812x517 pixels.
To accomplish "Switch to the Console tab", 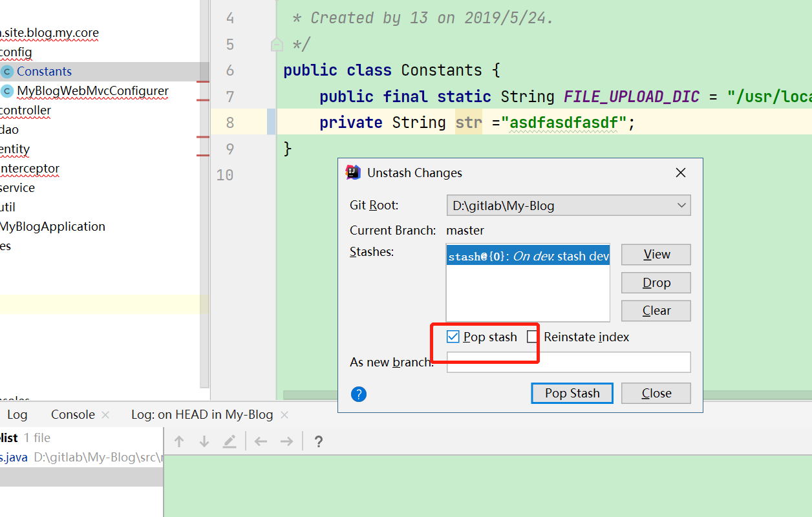I will (x=72, y=415).
